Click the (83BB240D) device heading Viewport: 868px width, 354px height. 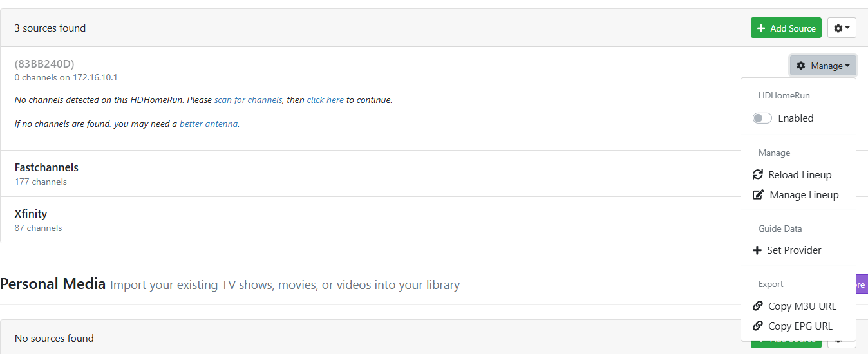point(44,64)
